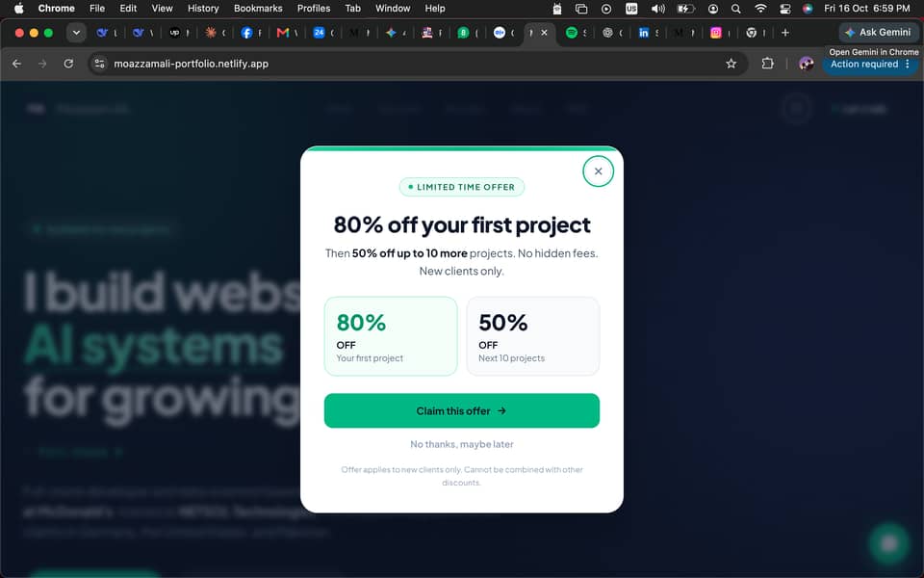Open the Chrome profile avatar

(807, 64)
